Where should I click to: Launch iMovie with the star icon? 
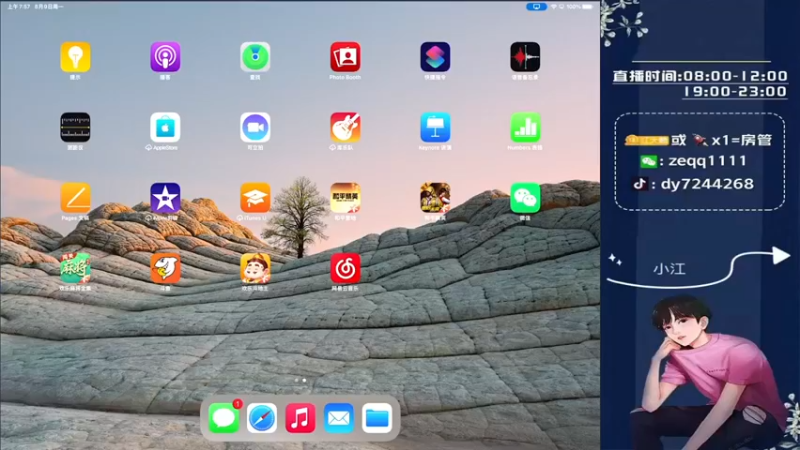(x=165, y=197)
